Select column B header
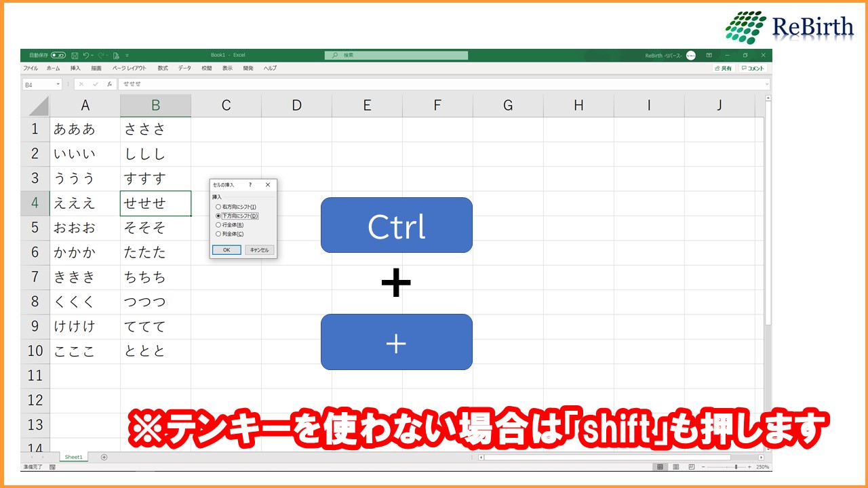868x488 pixels. (155, 105)
